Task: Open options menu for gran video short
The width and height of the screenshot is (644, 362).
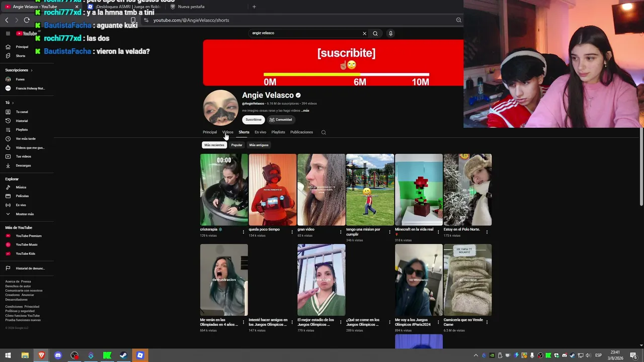Action: (341, 232)
